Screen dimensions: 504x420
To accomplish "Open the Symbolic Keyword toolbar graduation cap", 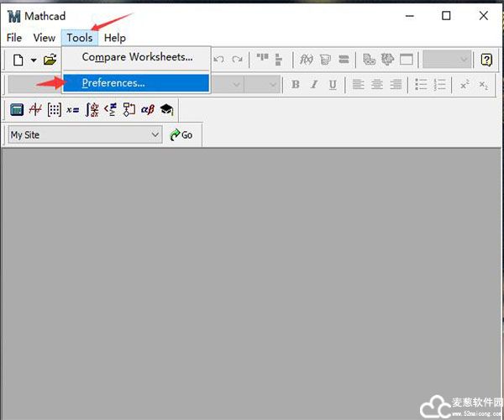I will pyautogui.click(x=167, y=109).
